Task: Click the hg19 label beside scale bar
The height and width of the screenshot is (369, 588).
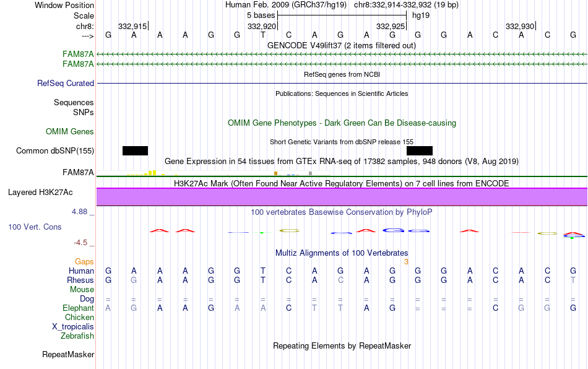Action: pos(421,15)
